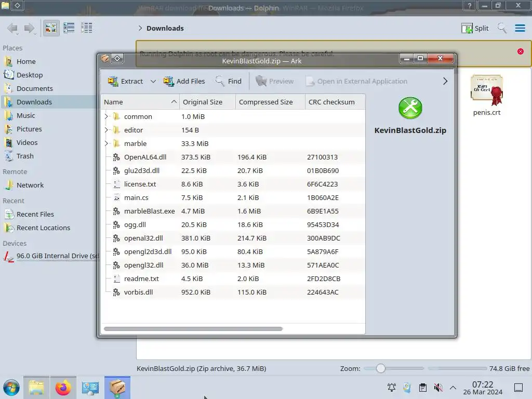
Task: Expand hidden system tray icons
Action: tap(453, 388)
